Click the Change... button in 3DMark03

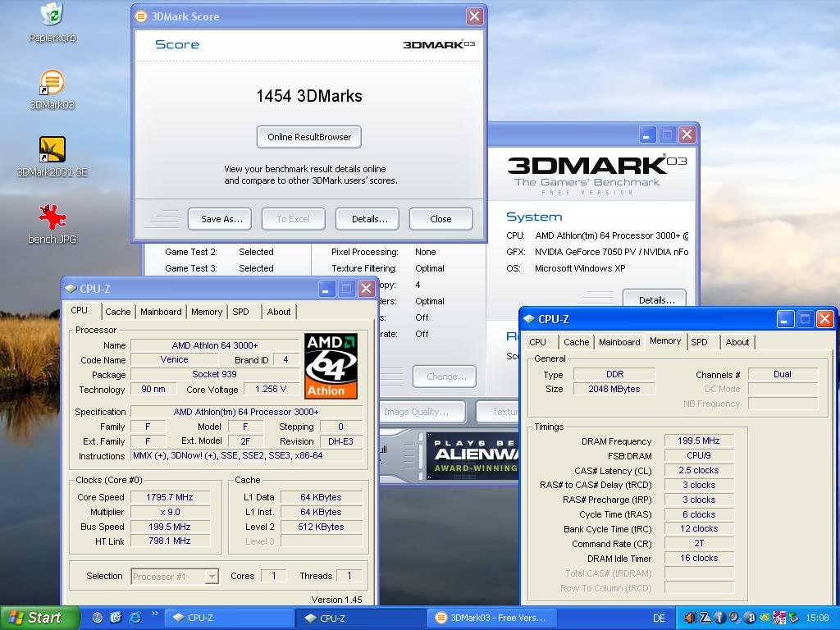(x=445, y=377)
